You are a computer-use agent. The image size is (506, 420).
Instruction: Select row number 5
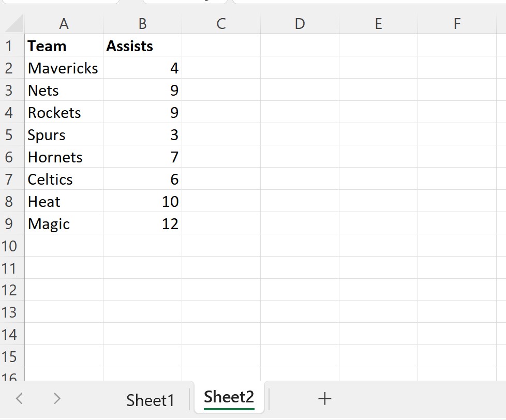click(11, 134)
